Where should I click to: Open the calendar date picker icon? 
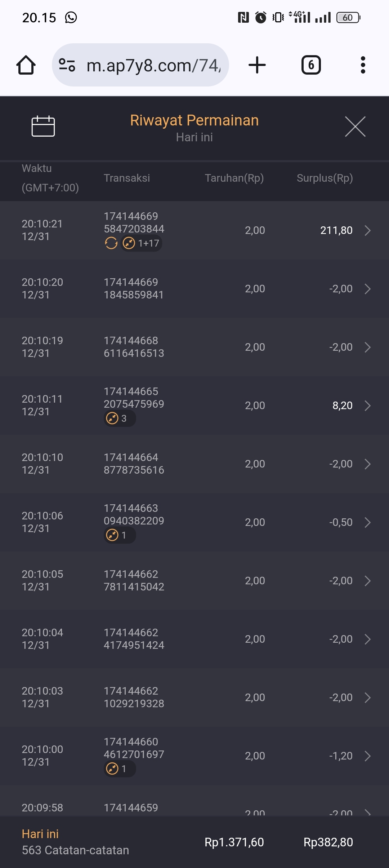point(43,126)
